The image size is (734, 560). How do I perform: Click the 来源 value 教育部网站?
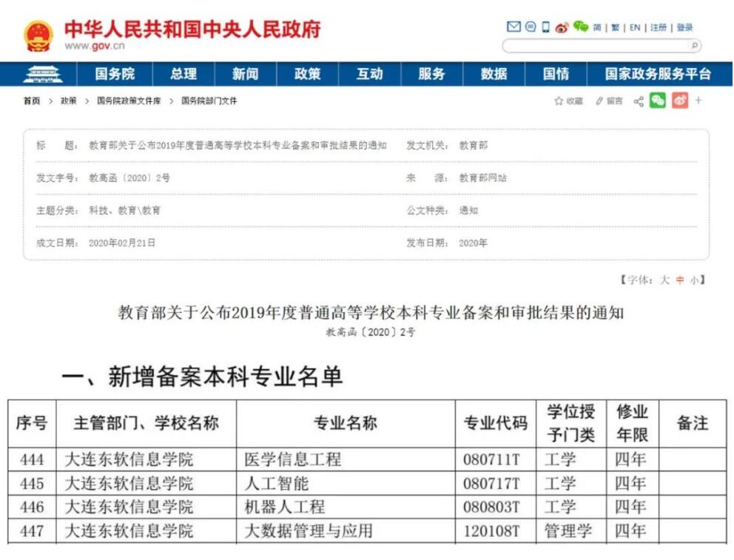(482, 178)
